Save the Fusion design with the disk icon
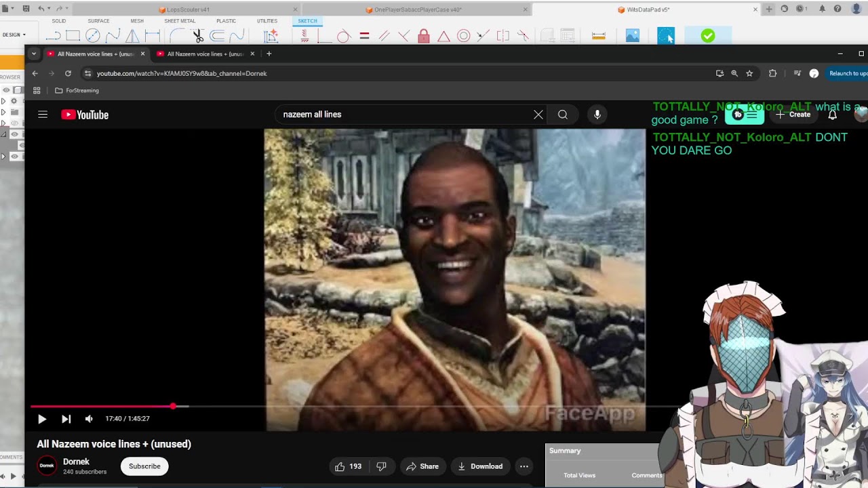 click(26, 9)
